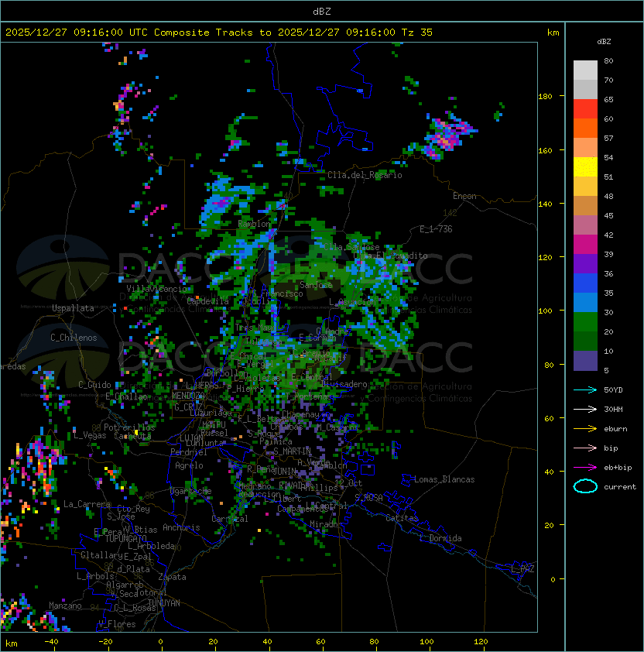The image size is (644, 652).
Task: Click the Ugarteche map label
Action: 191,491
